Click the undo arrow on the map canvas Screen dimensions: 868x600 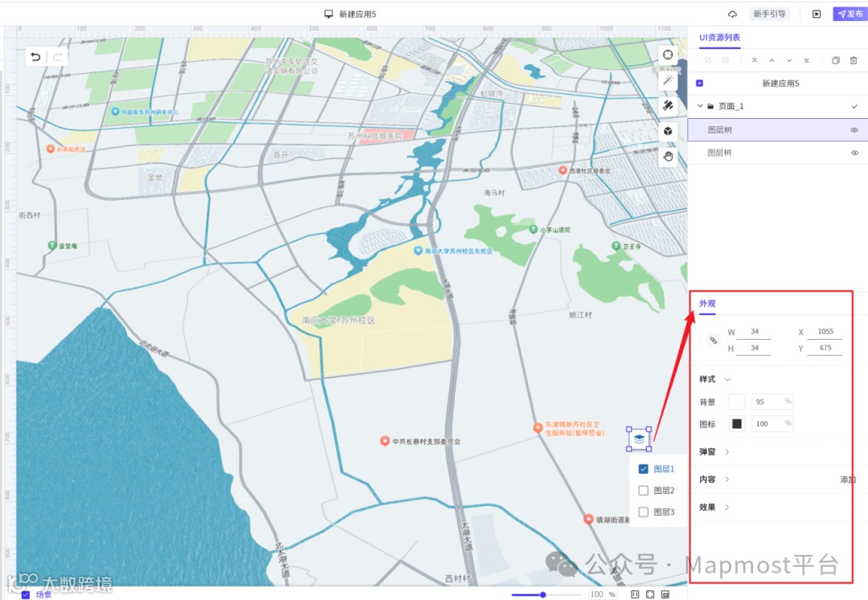click(35, 56)
